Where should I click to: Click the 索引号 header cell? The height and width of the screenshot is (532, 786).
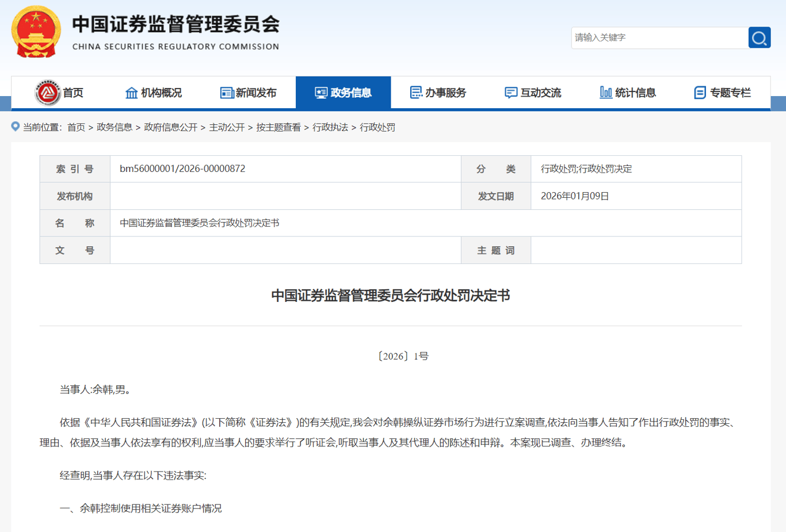tap(75, 169)
